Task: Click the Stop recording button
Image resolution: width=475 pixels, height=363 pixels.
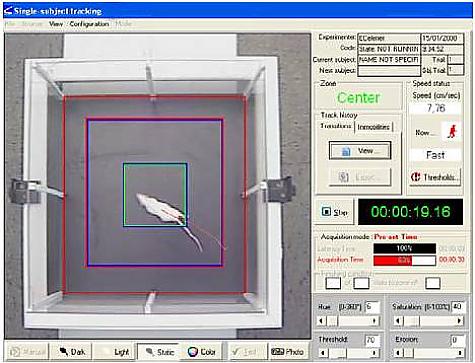Action: coord(334,212)
